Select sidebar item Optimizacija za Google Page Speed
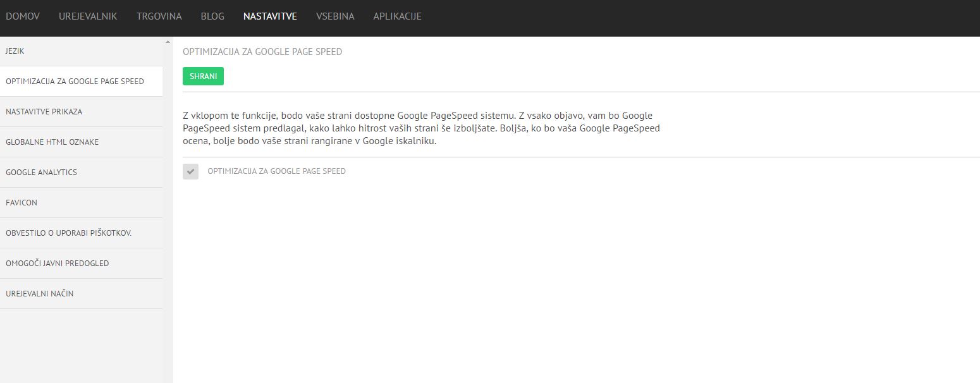 tap(81, 82)
